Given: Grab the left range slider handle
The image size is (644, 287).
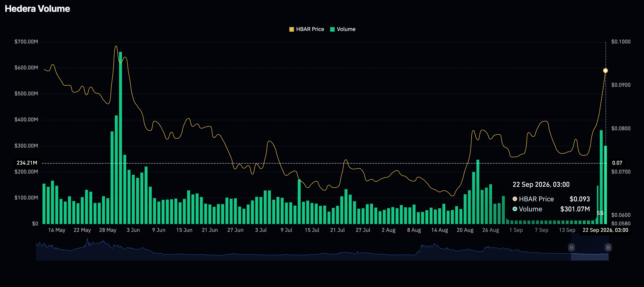Looking at the screenshot, I should (571, 248).
